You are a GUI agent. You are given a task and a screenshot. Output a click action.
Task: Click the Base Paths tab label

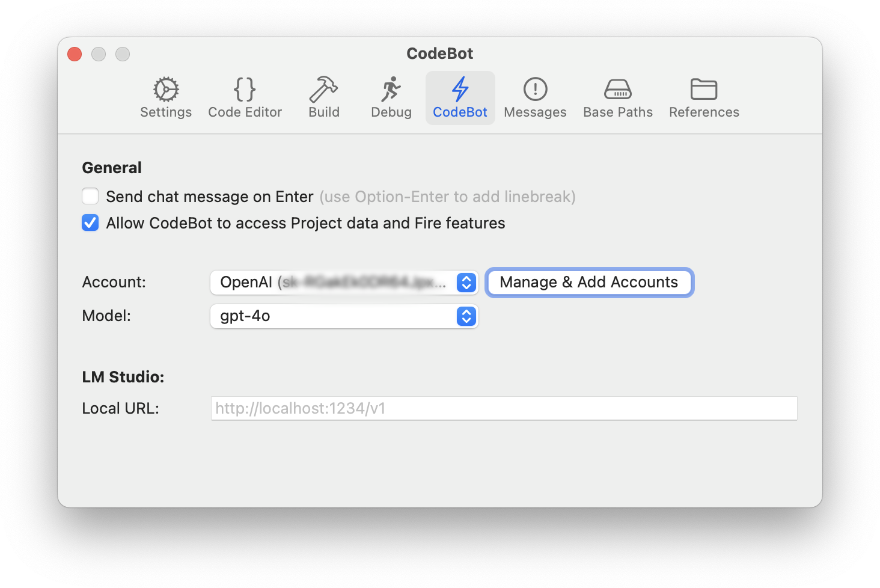click(618, 112)
